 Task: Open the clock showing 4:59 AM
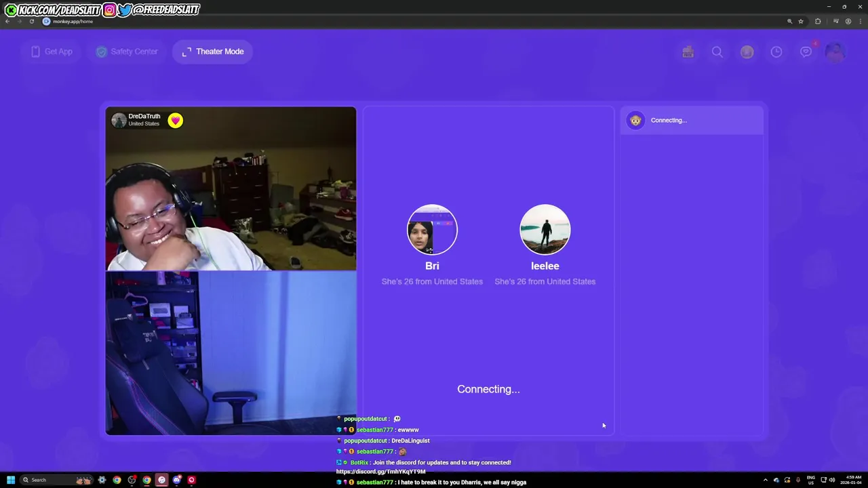point(851,480)
